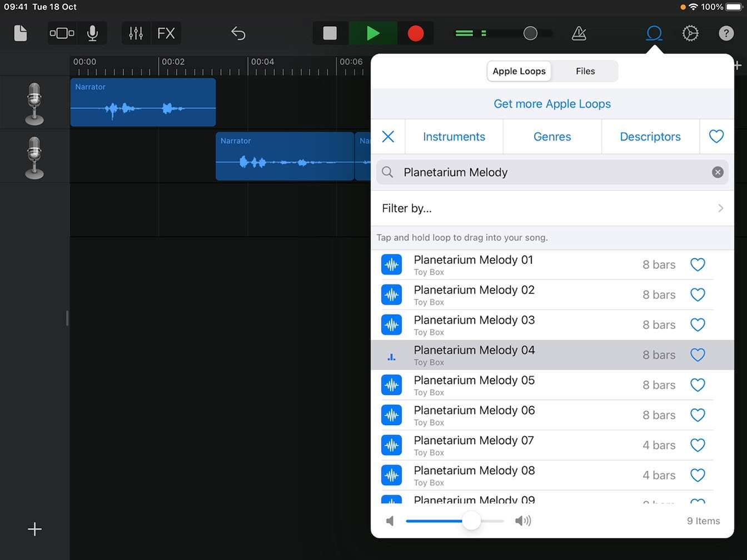Open track controls mixer sliders
Image resolution: width=747 pixels, height=560 pixels.
coord(136,33)
